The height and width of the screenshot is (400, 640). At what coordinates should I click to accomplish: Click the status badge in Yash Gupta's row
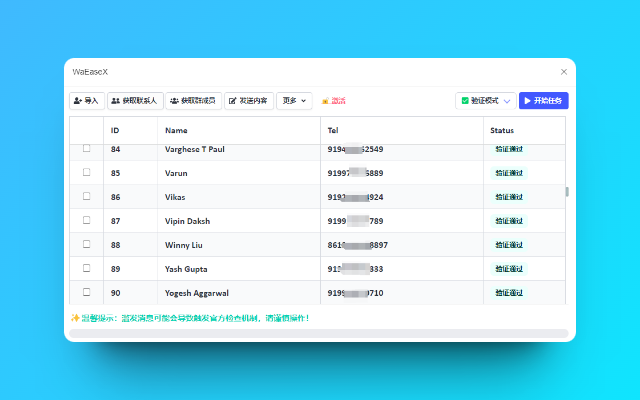(509, 269)
